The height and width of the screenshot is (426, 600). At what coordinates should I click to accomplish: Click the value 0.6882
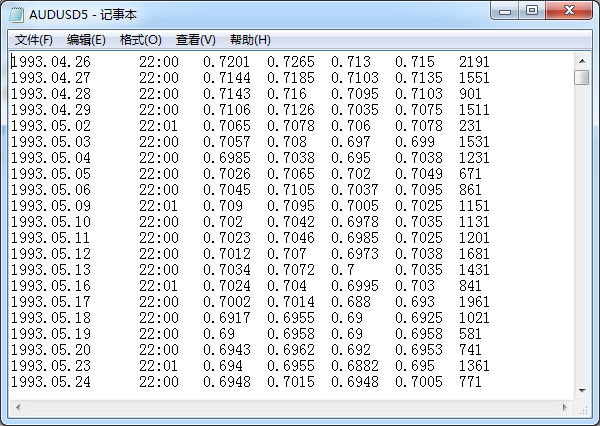click(x=355, y=366)
